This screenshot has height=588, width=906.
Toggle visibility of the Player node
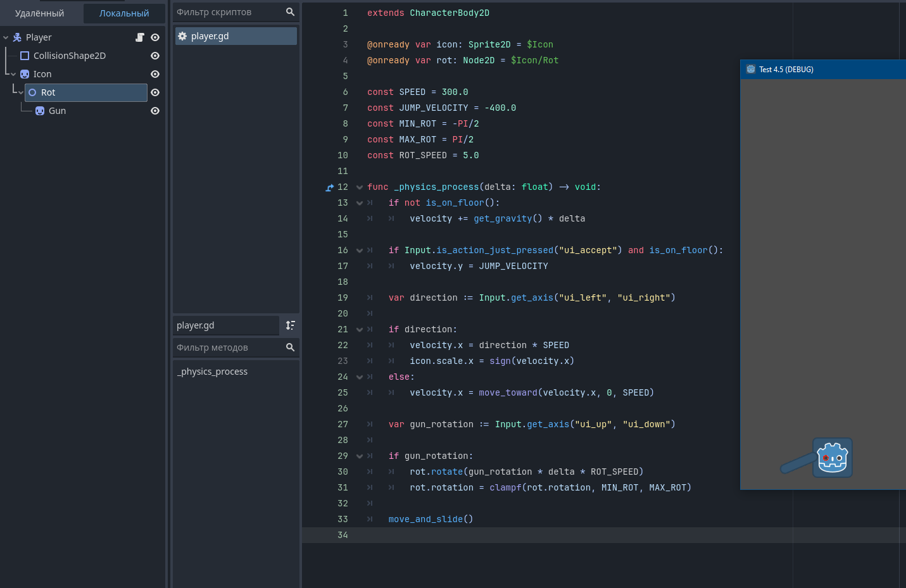coord(155,37)
